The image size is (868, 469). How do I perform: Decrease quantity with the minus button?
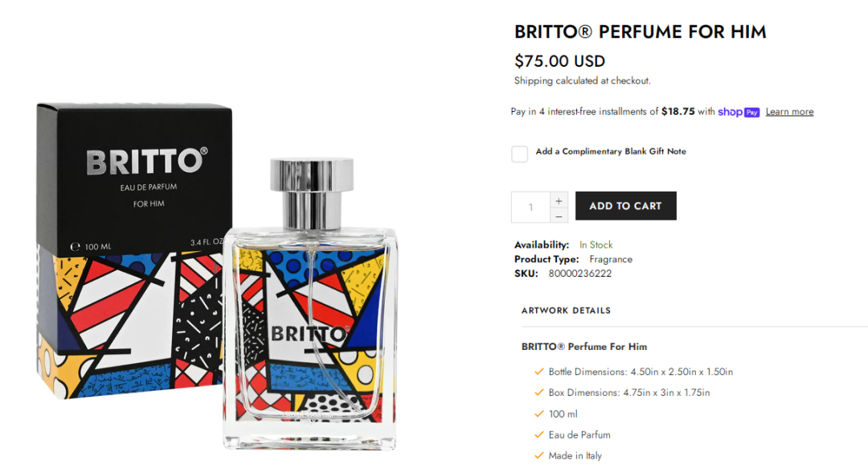tap(559, 216)
